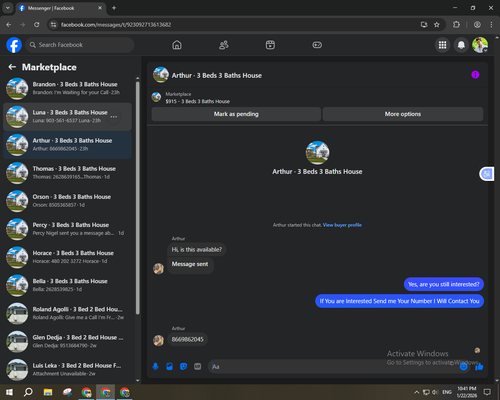Open the tab search dropdown arrow
500x400 pixels.
pyautogui.click(x=8, y=8)
